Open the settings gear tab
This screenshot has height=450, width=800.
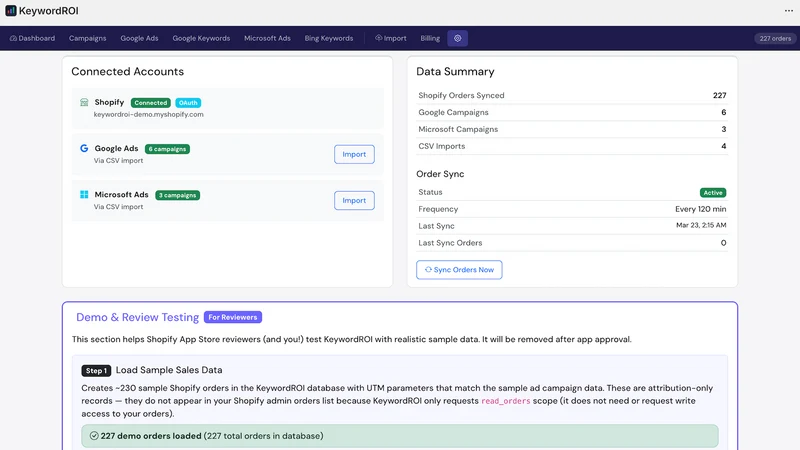click(x=458, y=38)
